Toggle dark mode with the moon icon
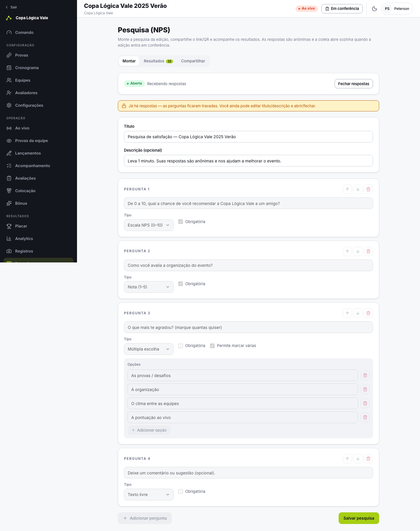420x531 pixels. point(374,9)
